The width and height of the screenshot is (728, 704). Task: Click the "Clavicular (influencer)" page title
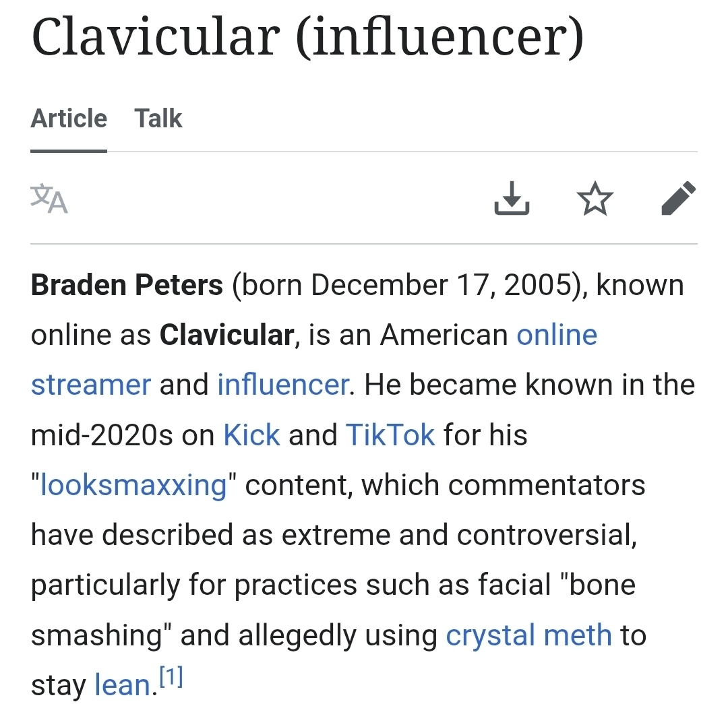(307, 37)
